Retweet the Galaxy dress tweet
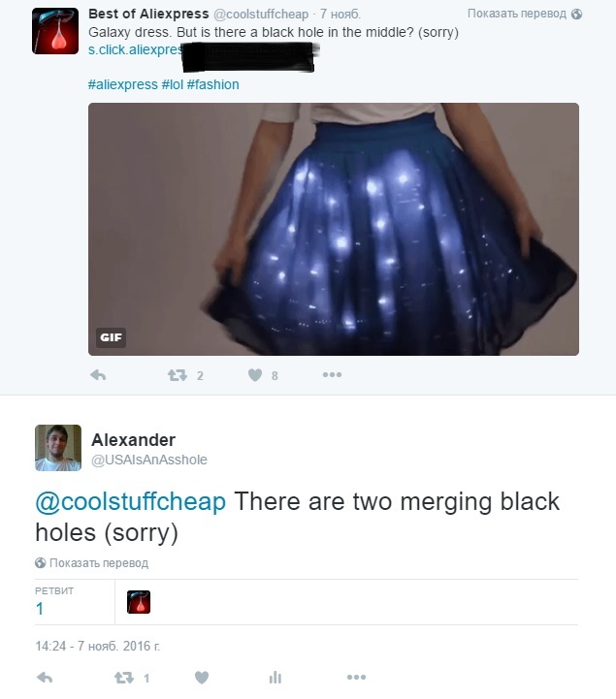 pos(178,375)
